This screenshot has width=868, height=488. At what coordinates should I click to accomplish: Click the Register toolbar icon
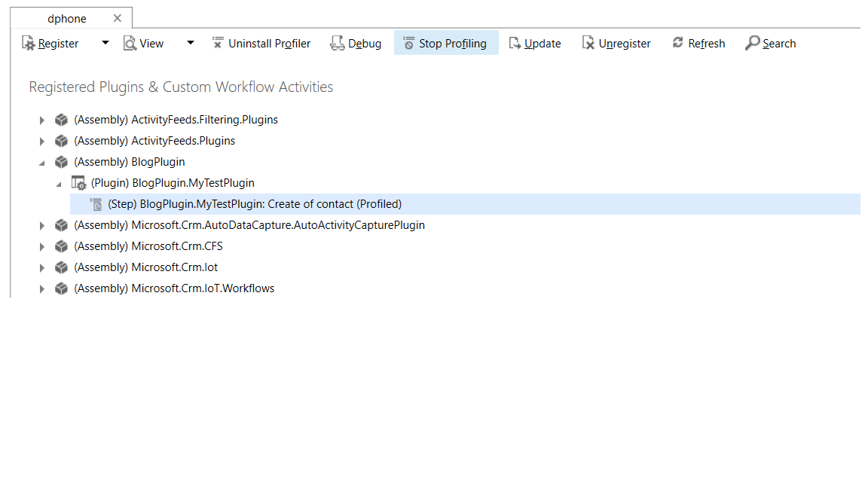tap(29, 44)
